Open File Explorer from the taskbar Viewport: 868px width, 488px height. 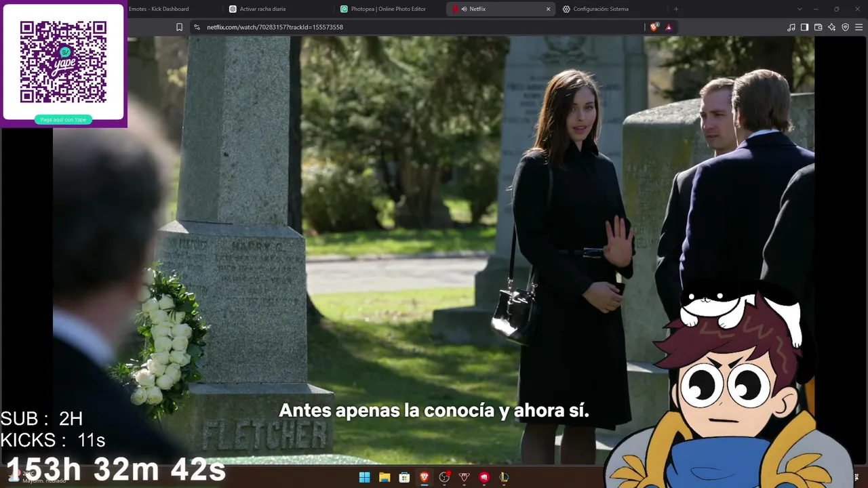(384, 477)
